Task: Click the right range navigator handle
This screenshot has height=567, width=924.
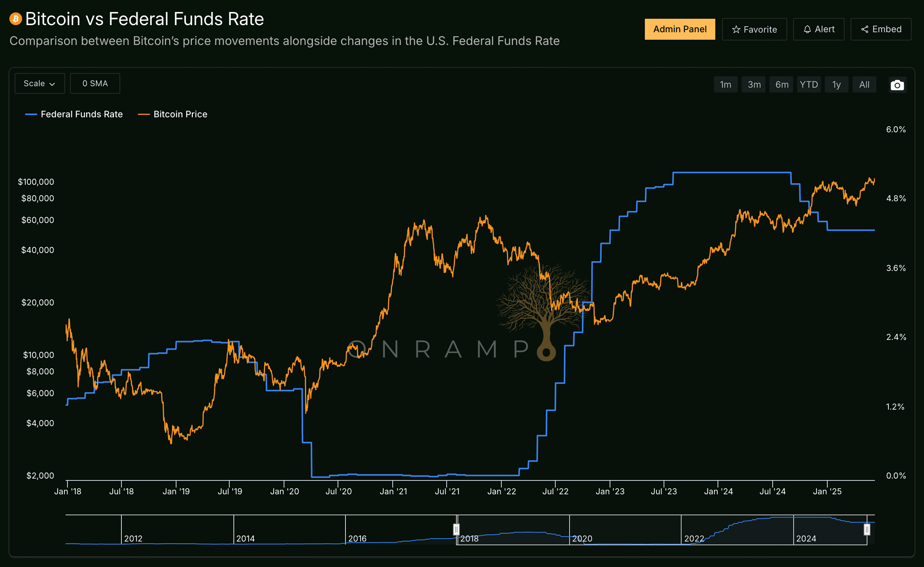Action: pos(867,529)
